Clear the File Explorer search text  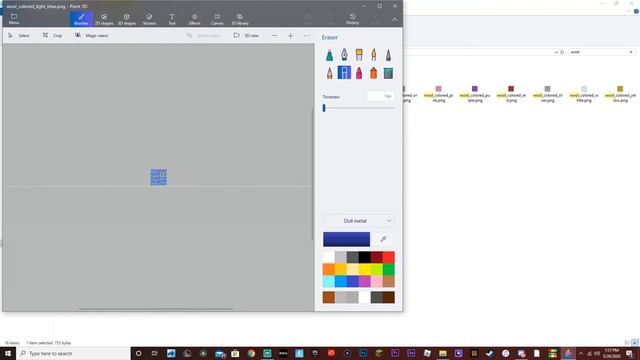tap(631, 52)
